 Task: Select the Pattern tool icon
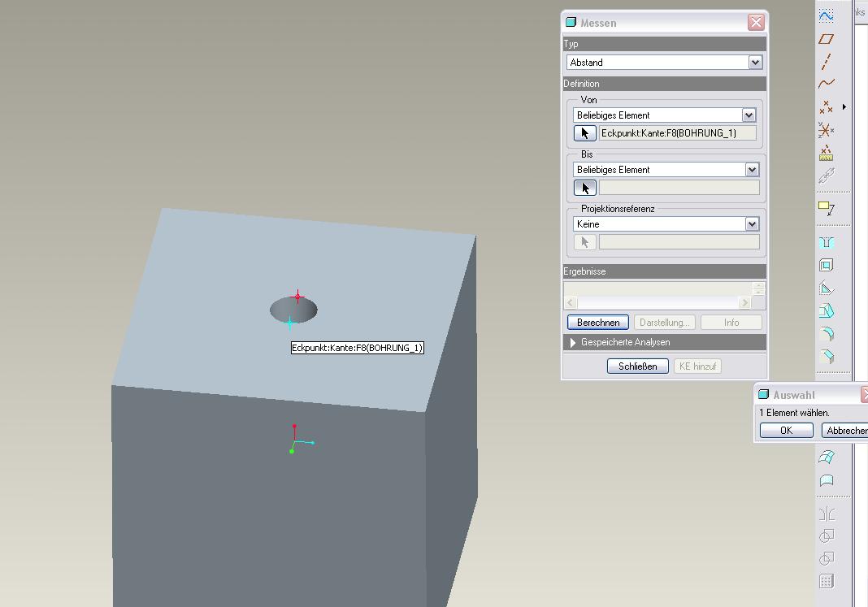click(826, 581)
